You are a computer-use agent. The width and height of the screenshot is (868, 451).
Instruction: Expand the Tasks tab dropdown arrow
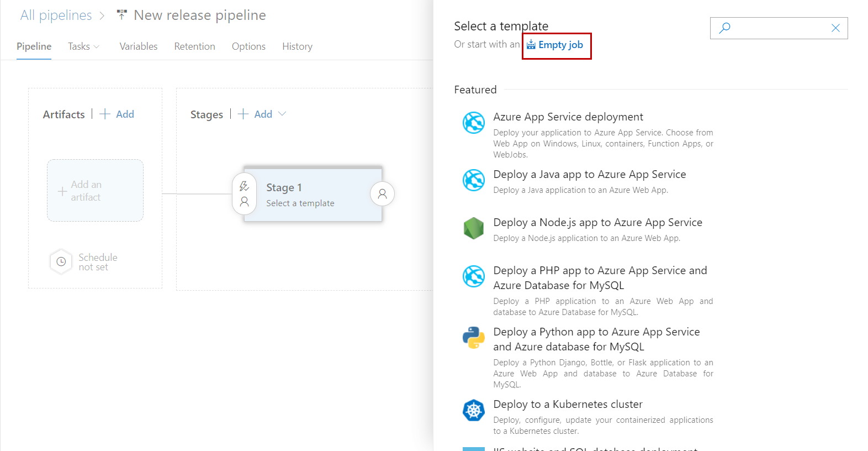[97, 47]
